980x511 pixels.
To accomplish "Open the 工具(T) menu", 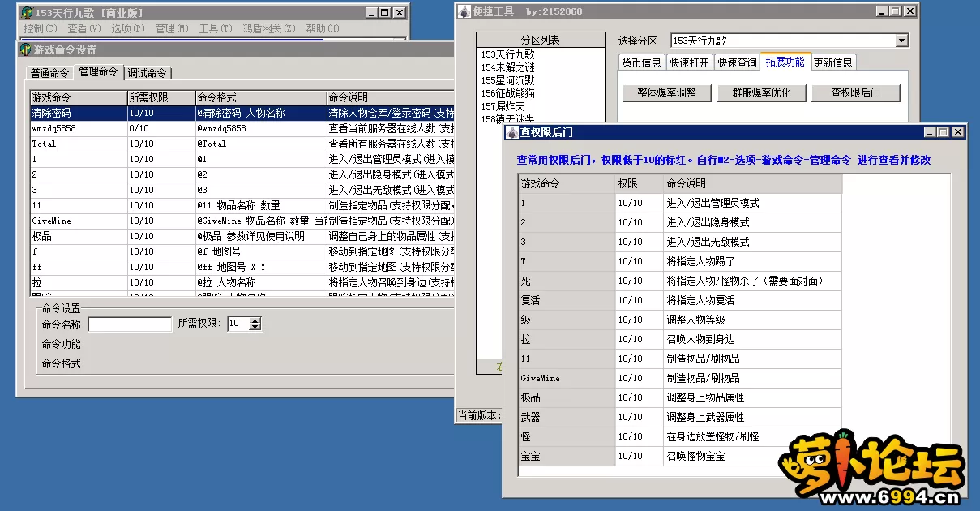I will point(216,28).
